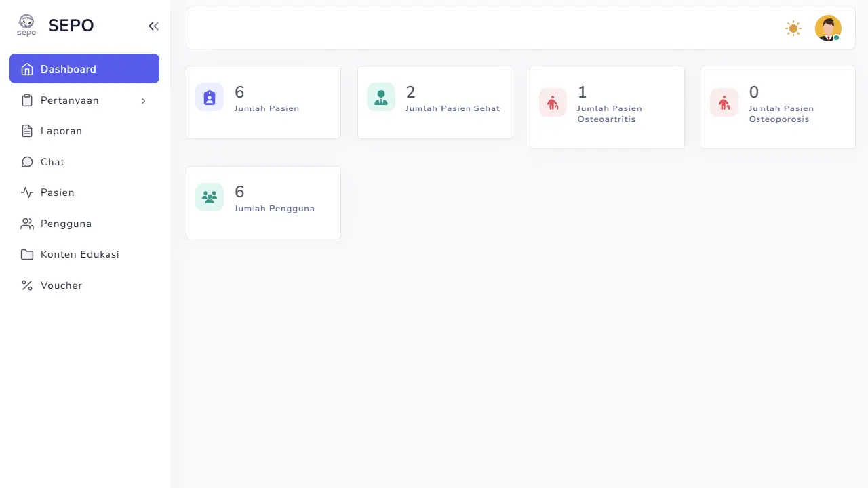Click the Osteoartritis patient icon
Viewport: 868px width, 488px height.
click(553, 102)
